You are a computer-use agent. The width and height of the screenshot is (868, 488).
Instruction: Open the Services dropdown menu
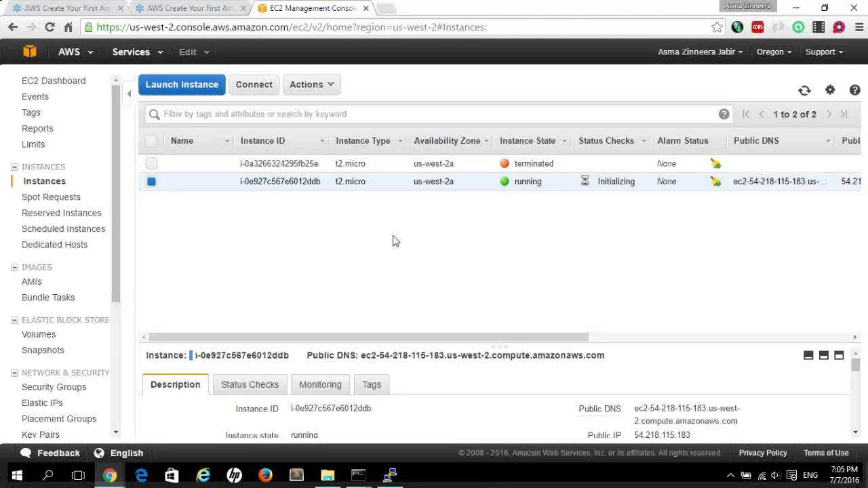click(x=138, y=52)
